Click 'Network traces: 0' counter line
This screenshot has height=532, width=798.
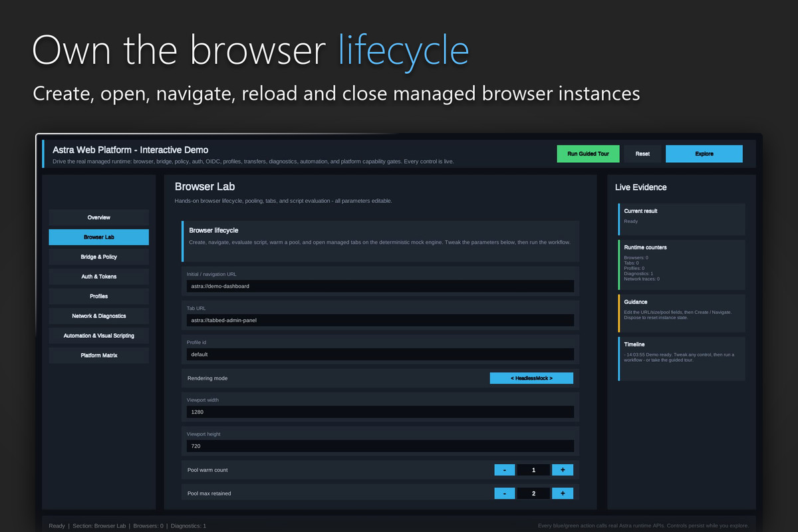642,279
